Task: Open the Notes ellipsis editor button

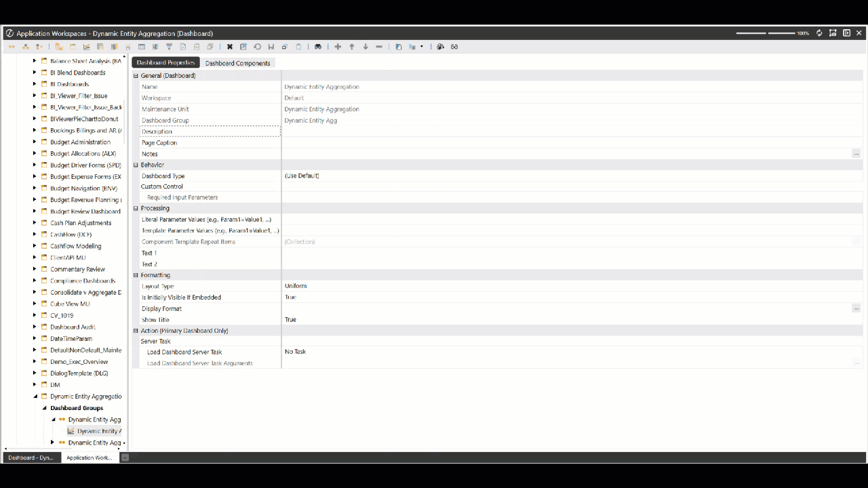Action: coord(856,154)
